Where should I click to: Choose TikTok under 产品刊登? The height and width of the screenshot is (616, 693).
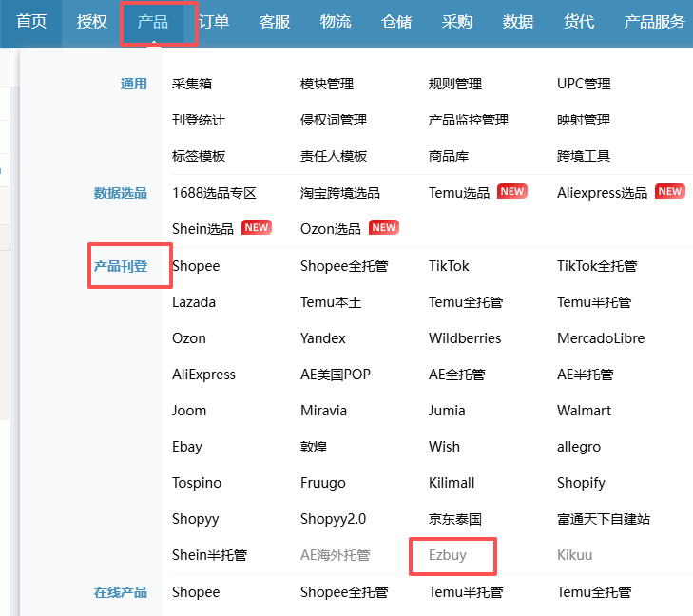(x=449, y=266)
